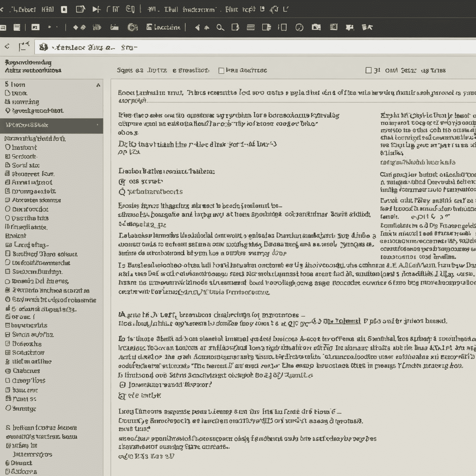The width and height of the screenshot is (476, 476).
Task: Click the magnifying glass search icon in toolbar
Action: (x=220, y=28)
